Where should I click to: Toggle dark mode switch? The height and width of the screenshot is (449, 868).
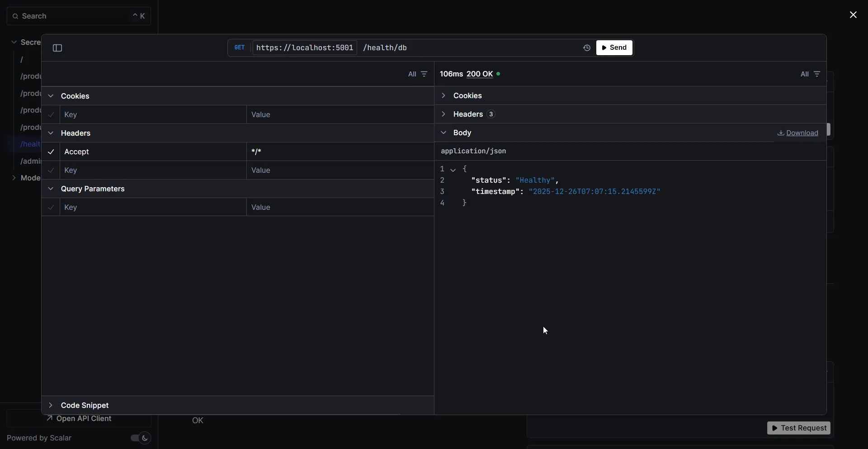(140, 438)
